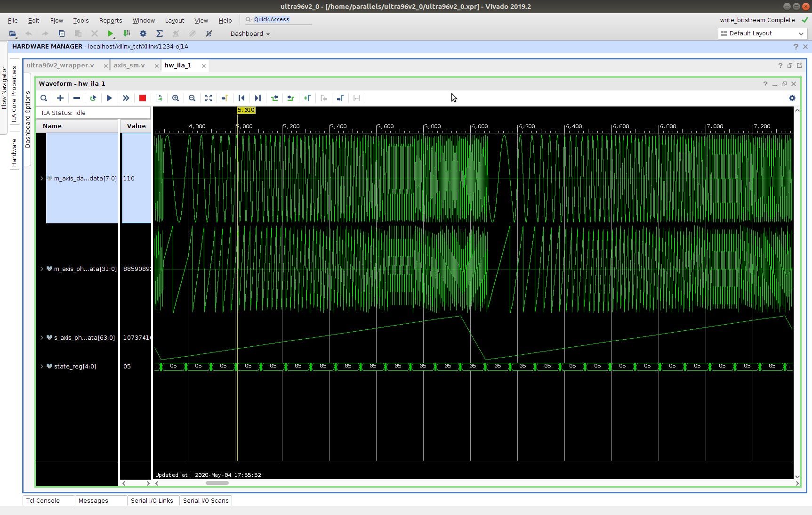Open Serial I/O Links tab

coord(152,500)
